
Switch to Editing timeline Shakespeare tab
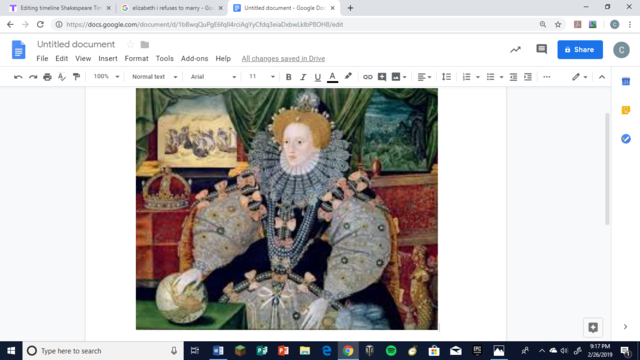[x=60, y=8]
